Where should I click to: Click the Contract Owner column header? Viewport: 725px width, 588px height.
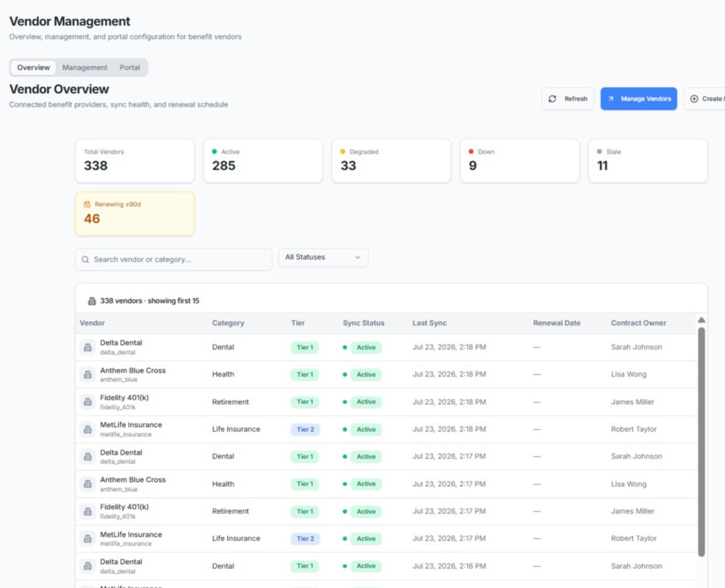click(x=639, y=323)
